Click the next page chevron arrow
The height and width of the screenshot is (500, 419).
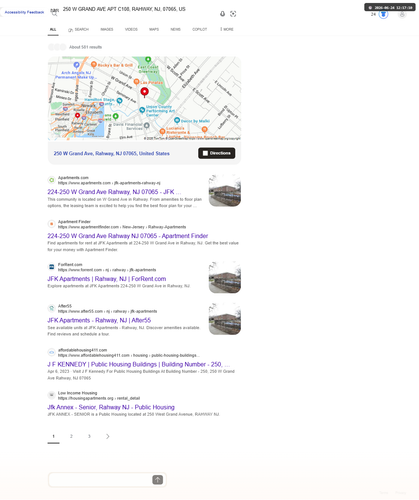107,436
